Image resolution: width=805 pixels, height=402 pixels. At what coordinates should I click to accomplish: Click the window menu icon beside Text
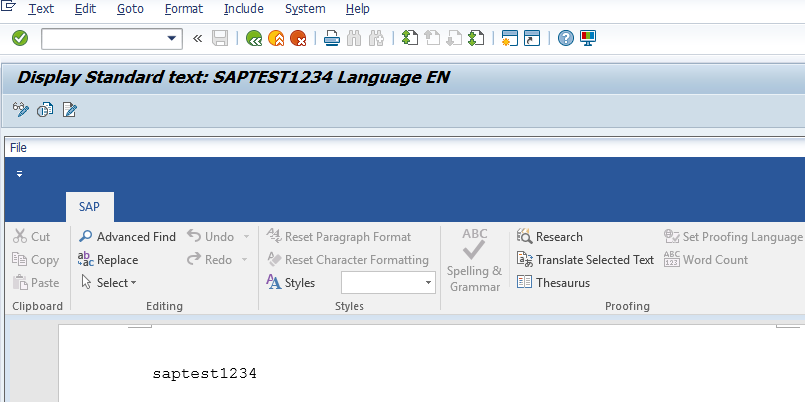click(x=9, y=7)
